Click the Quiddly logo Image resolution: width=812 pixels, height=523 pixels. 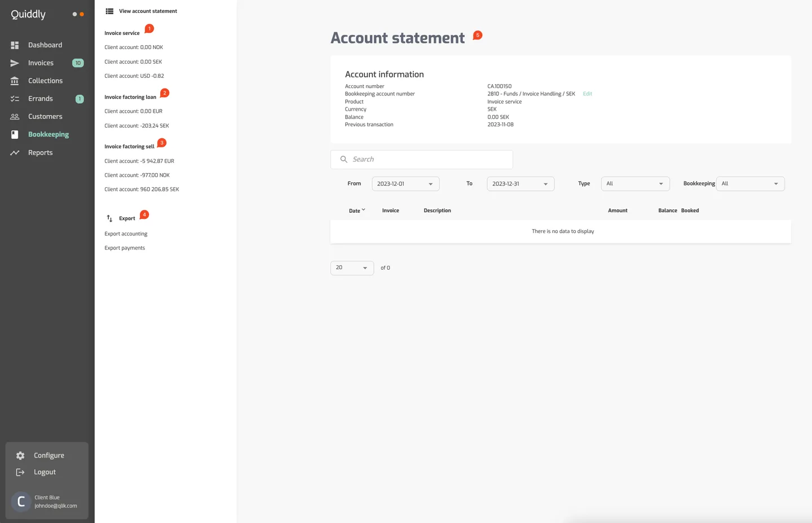[x=28, y=15]
